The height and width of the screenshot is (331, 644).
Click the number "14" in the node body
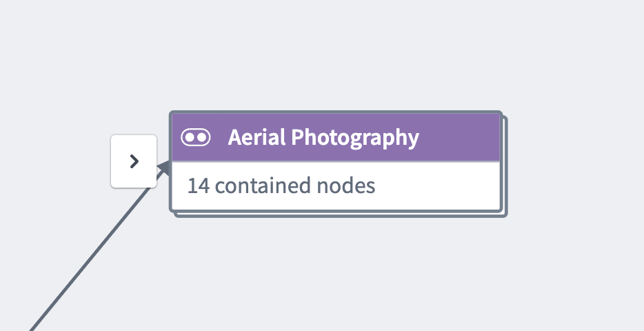click(199, 185)
